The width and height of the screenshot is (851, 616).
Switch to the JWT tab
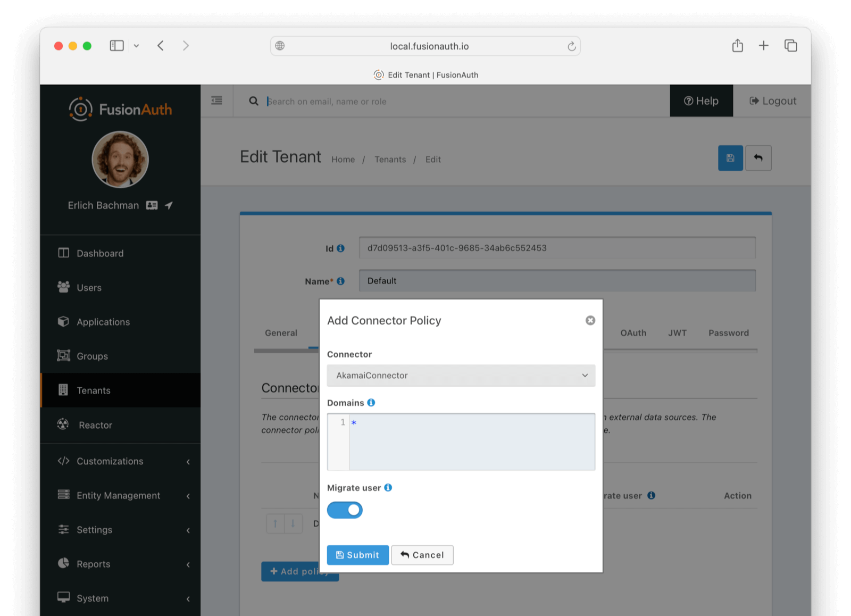click(x=677, y=332)
